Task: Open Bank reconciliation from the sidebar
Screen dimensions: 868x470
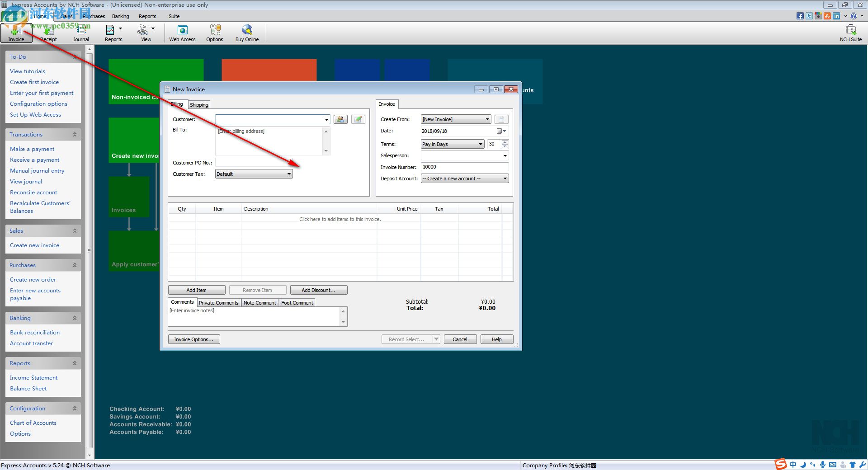Action: point(34,332)
